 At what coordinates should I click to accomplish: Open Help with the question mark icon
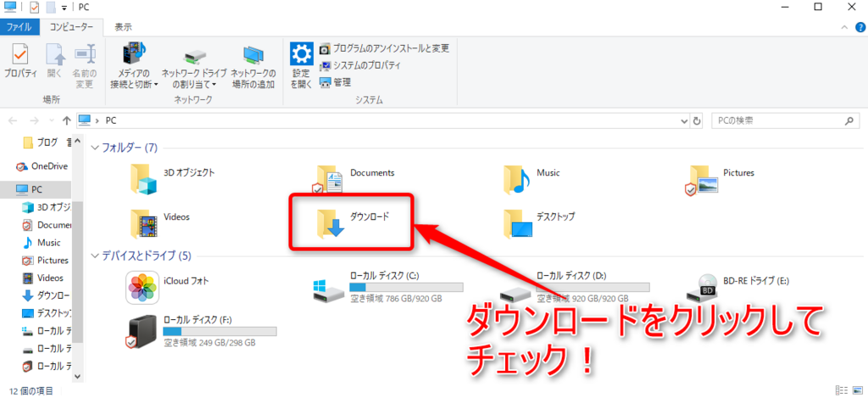[x=859, y=27]
